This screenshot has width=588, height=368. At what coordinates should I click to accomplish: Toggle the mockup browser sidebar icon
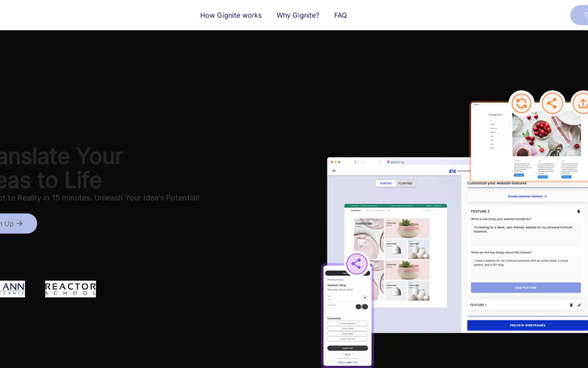[x=356, y=162]
